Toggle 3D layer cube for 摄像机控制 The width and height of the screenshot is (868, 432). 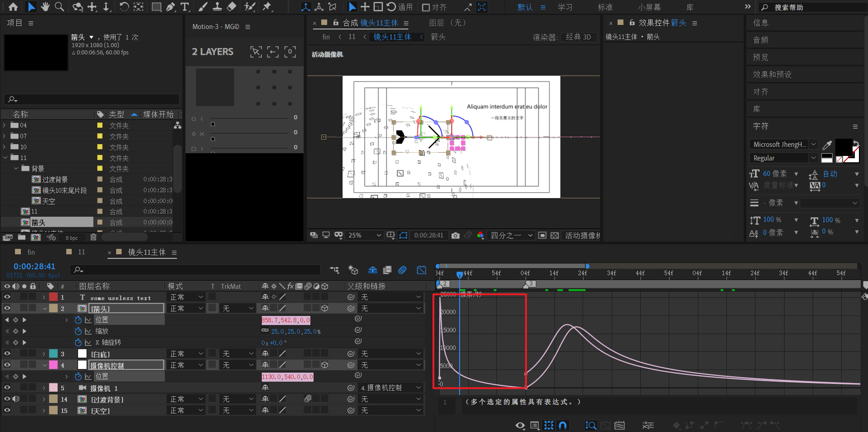pos(325,365)
